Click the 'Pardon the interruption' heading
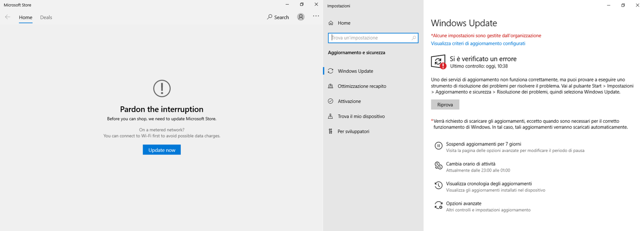The image size is (644, 231). 162,109
